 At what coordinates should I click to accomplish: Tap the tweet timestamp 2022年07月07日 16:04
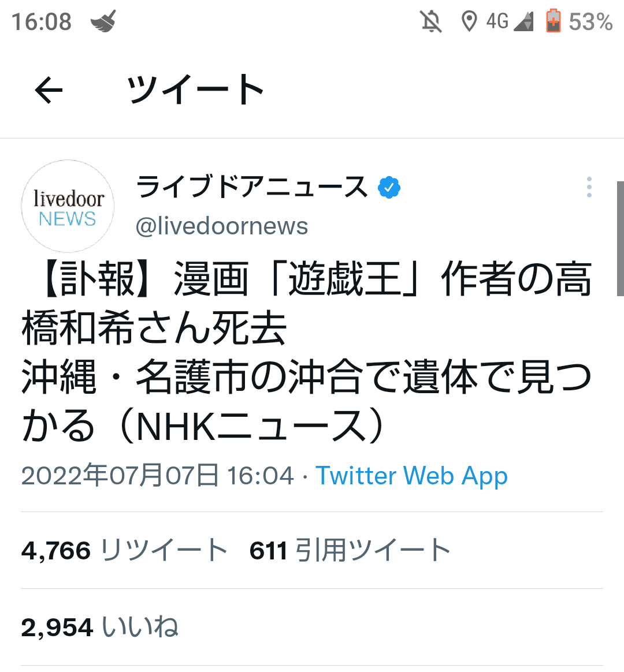point(158,476)
